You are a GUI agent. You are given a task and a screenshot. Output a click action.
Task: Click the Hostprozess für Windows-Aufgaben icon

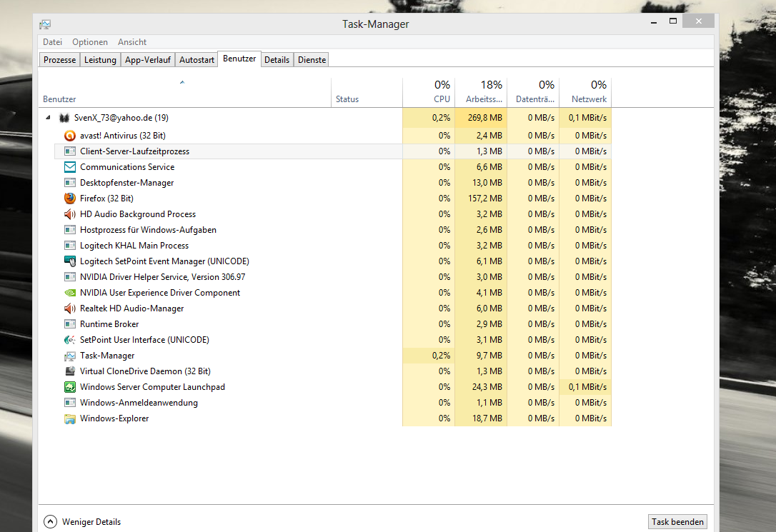click(70, 230)
